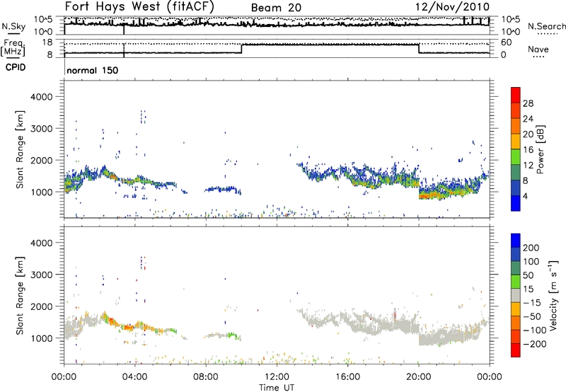This screenshot has width=566, height=392.
Task: Click the 'Time UT' axis label
Action: pyautogui.click(x=277, y=387)
